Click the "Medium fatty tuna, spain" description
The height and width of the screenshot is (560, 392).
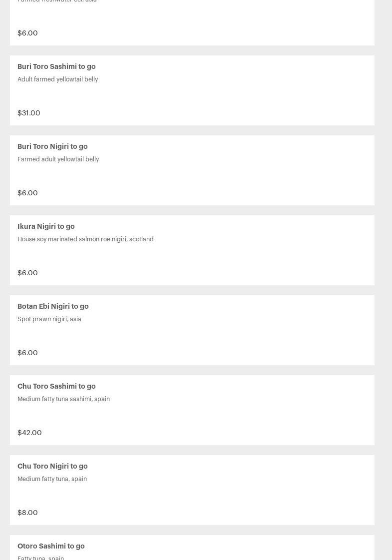tap(52, 479)
